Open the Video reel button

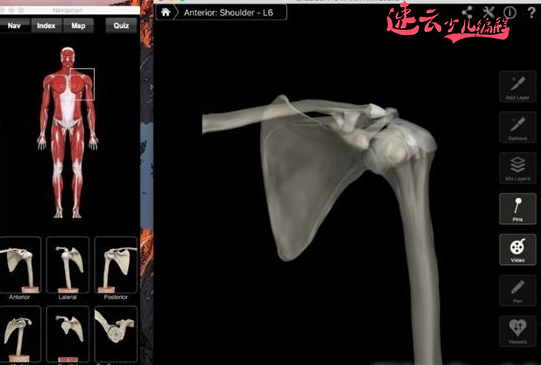(x=518, y=249)
